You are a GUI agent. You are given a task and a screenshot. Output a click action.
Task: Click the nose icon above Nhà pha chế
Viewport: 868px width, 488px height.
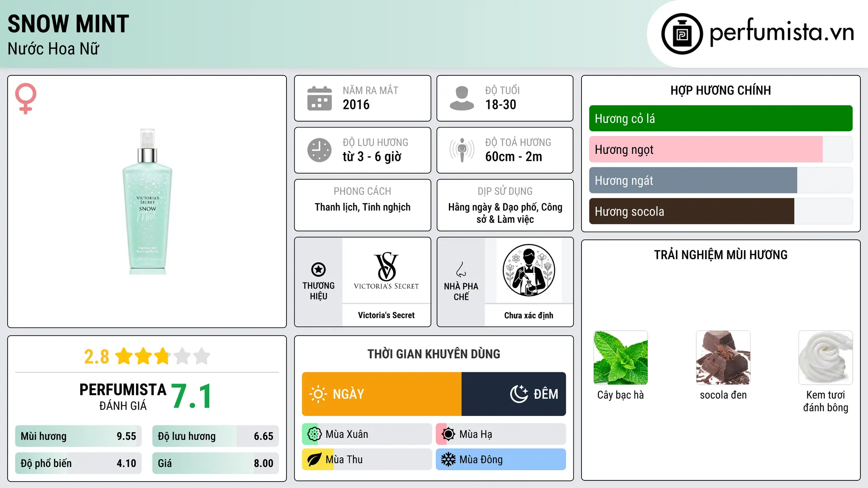[461, 269]
